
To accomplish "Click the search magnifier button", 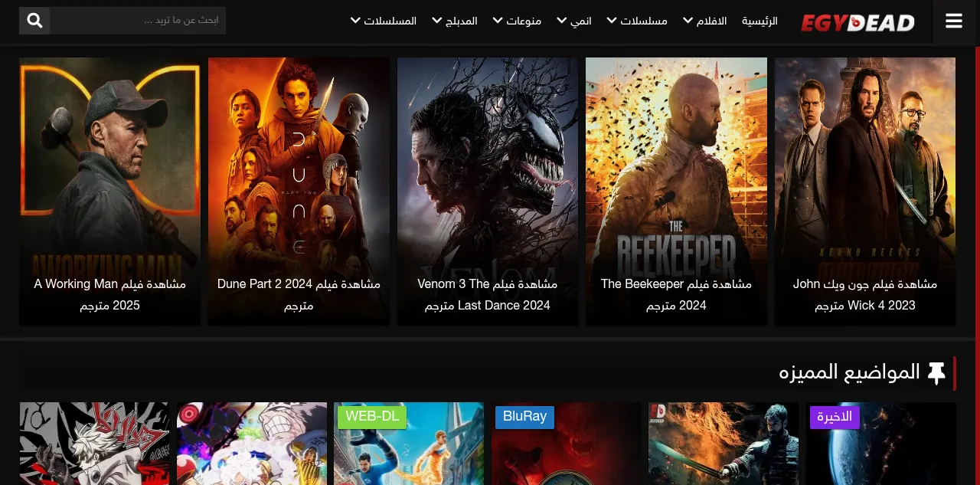I will 34,21.
